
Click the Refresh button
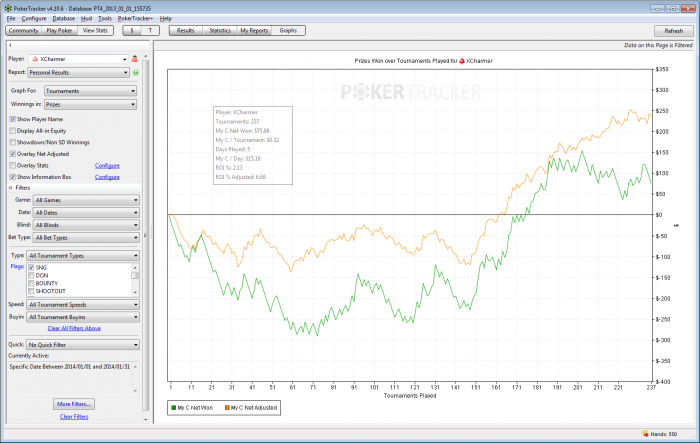point(673,31)
